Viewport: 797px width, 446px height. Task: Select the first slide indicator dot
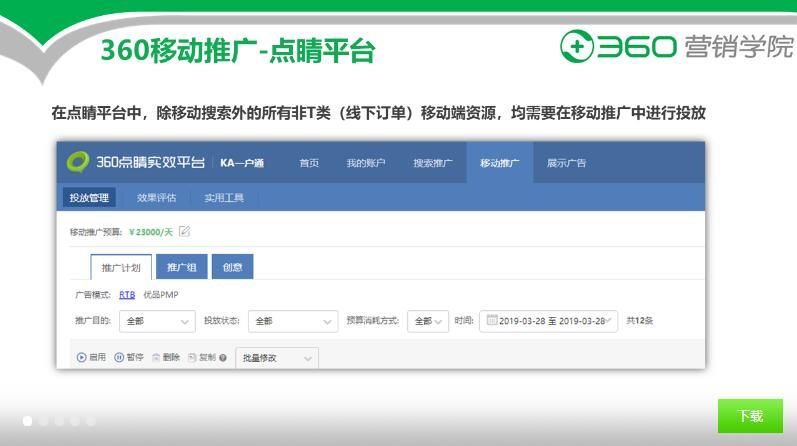(x=27, y=421)
